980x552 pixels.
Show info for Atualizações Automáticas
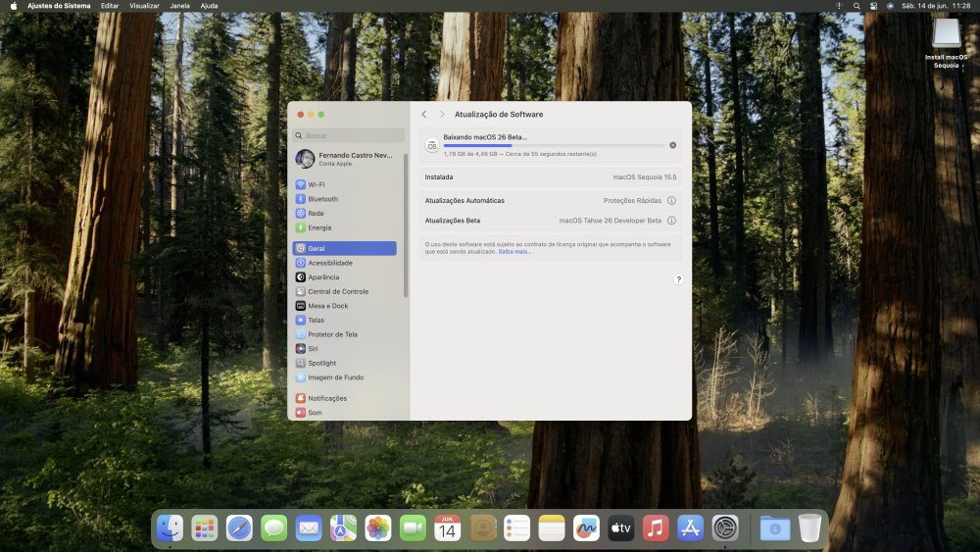pos(671,201)
